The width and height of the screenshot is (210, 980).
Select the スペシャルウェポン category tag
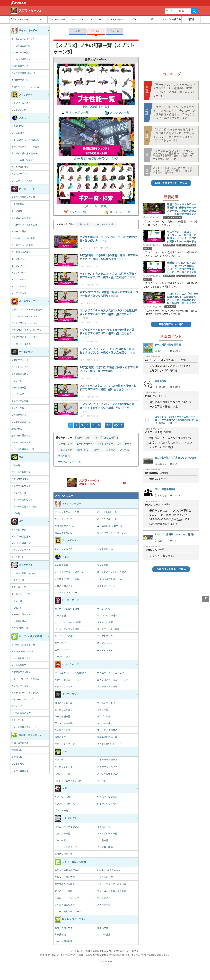pyautogui.click(x=105, y=224)
